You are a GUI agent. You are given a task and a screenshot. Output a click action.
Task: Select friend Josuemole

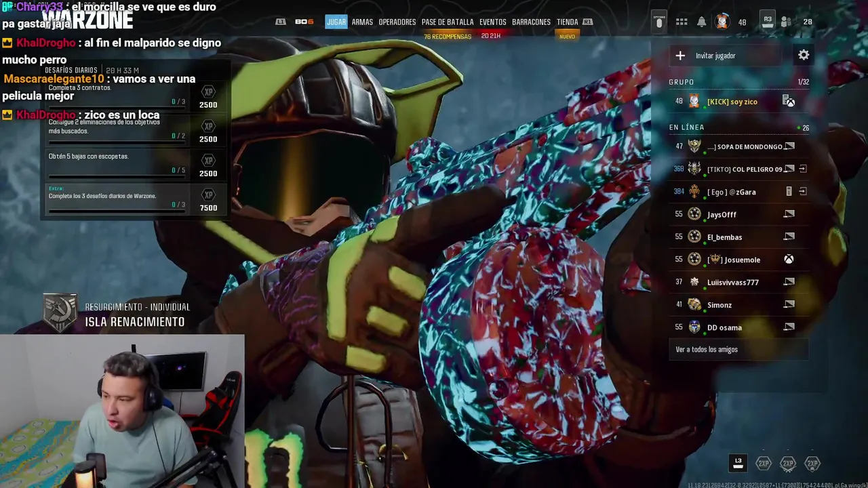point(739,260)
